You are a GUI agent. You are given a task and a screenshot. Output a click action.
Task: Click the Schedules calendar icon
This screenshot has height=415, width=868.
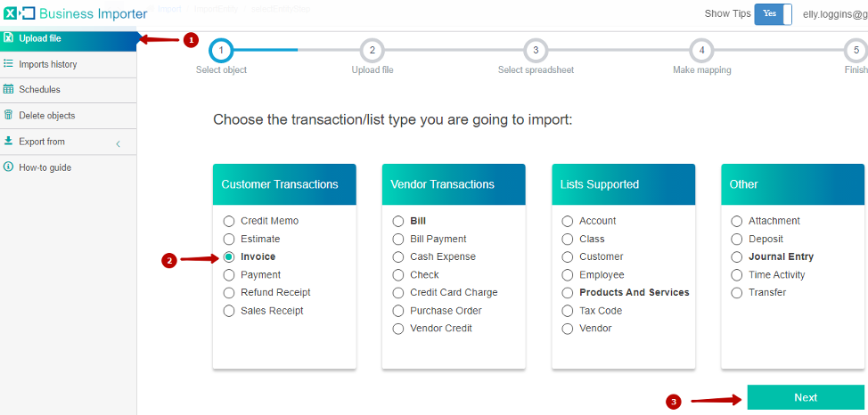pyautogui.click(x=8, y=89)
